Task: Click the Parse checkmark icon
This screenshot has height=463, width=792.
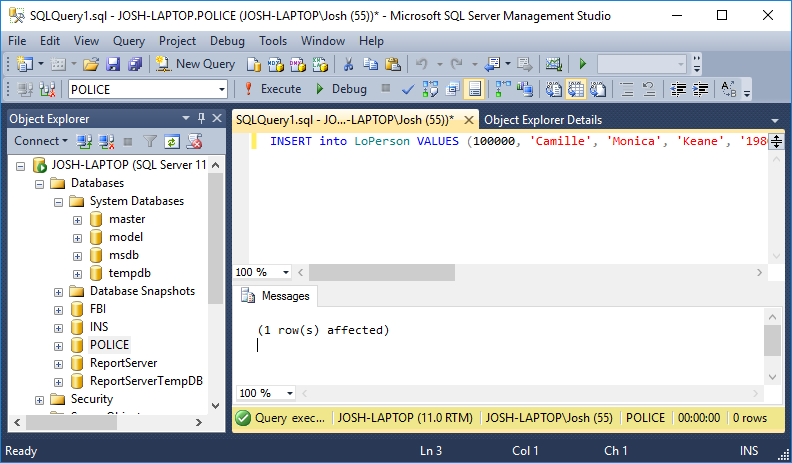Action: point(408,89)
